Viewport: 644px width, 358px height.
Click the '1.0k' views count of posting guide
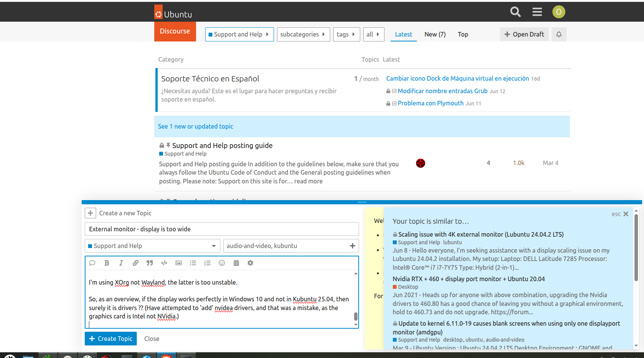click(x=519, y=163)
